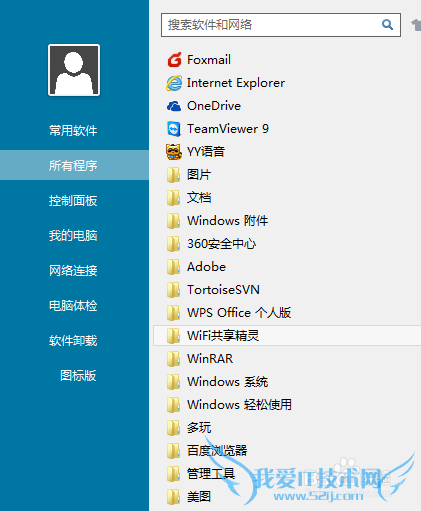The height and width of the screenshot is (511, 421).
Task: Click the 搜索软件和网络 search field
Action: pyautogui.click(x=281, y=25)
